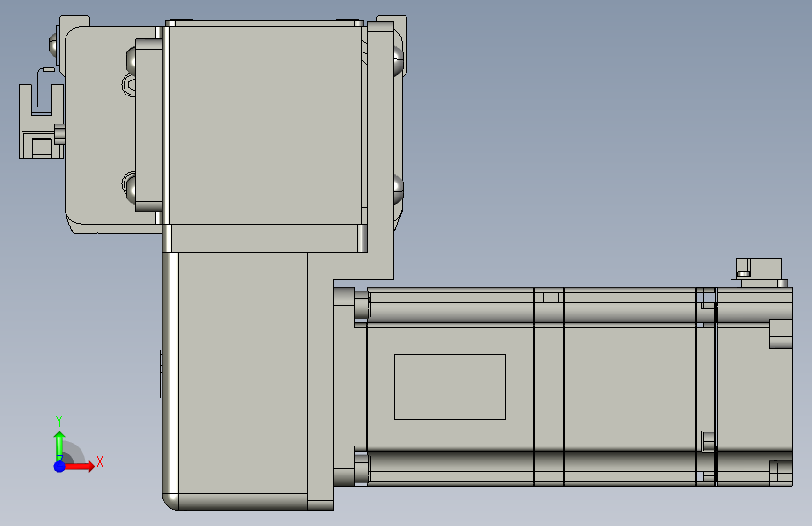Click the green Y axis arrow of the triad
Screen dimensions: 812x526
coord(60,446)
